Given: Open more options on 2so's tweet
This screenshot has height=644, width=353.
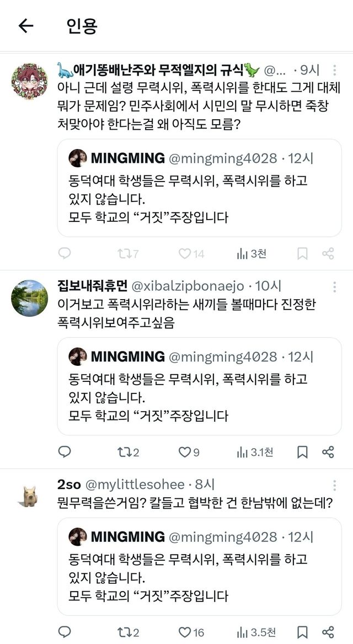Looking at the screenshot, I should click(x=334, y=486).
